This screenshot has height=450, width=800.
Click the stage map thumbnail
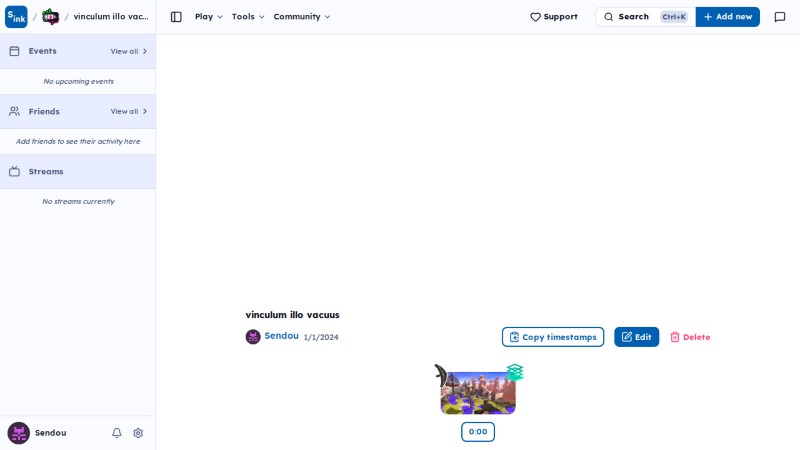478,393
